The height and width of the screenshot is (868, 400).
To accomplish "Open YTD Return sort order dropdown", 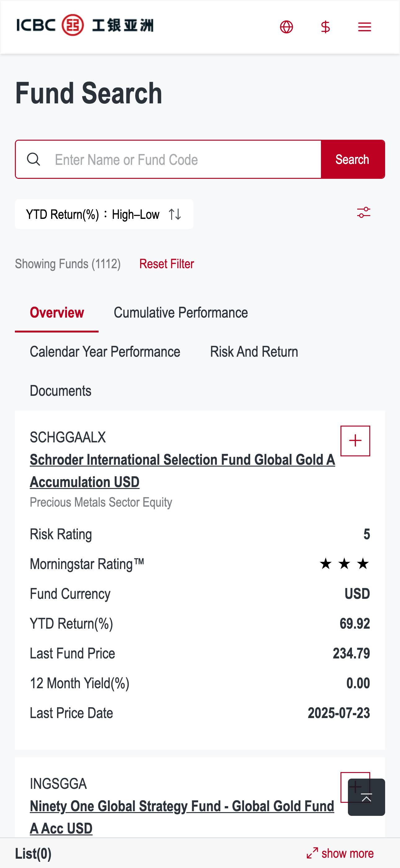I will click(104, 214).
